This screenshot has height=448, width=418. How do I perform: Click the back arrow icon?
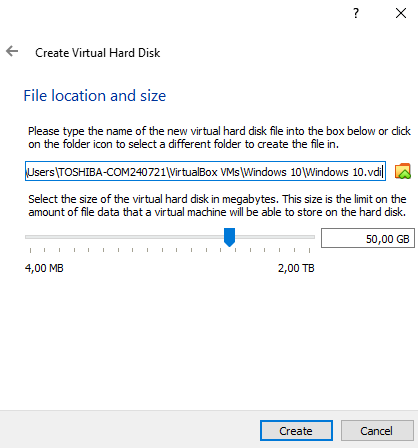click(12, 51)
